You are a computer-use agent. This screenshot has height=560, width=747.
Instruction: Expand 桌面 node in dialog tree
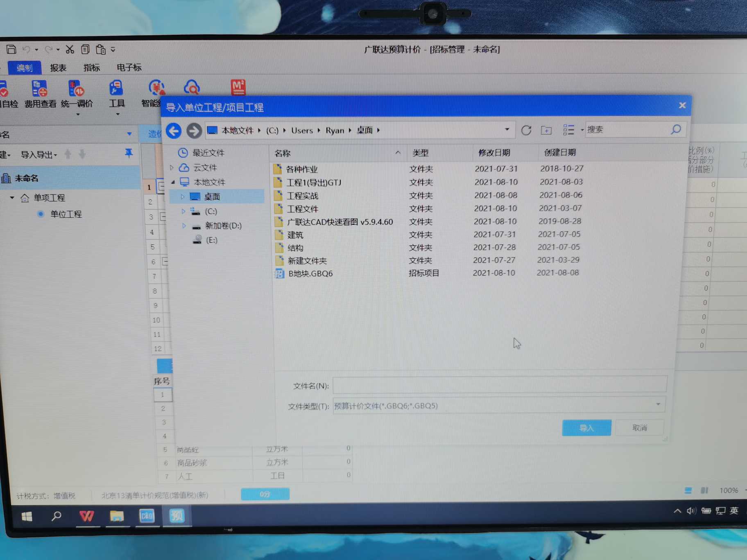point(183,197)
